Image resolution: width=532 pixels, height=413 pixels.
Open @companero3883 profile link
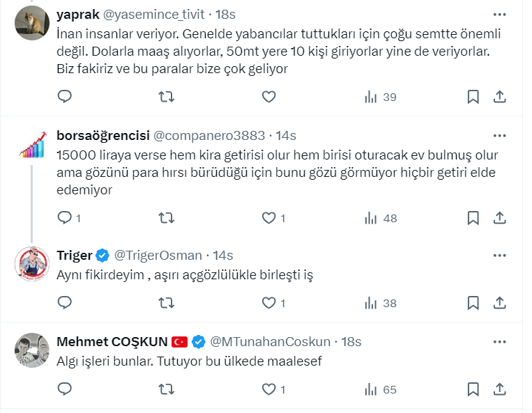(x=208, y=135)
